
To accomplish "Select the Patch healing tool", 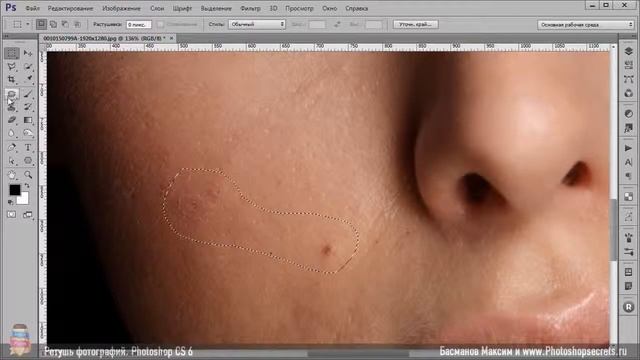I will pos(12,94).
